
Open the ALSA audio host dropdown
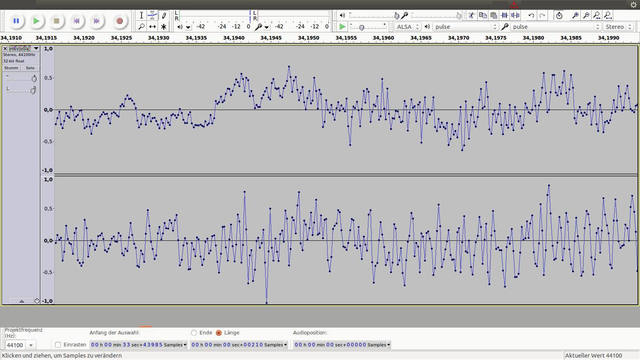pyautogui.click(x=407, y=27)
